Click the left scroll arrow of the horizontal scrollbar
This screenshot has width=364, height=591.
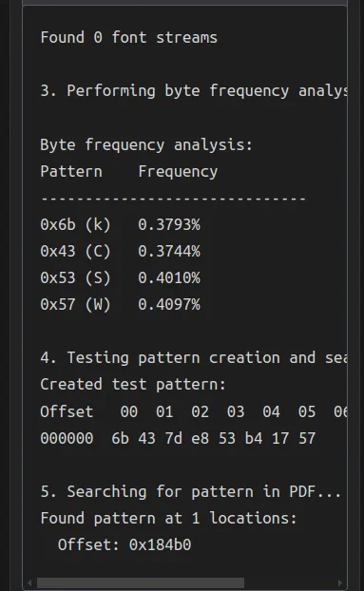click(x=29, y=582)
